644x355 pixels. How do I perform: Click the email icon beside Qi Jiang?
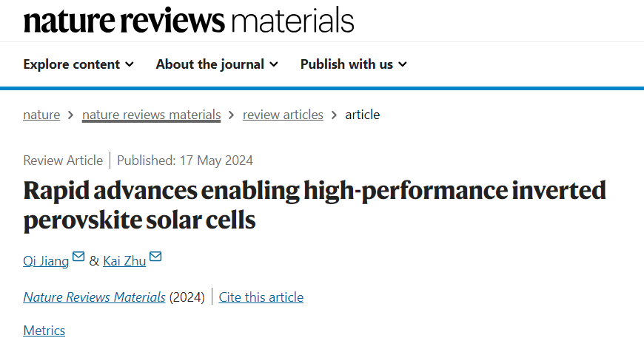click(x=78, y=257)
